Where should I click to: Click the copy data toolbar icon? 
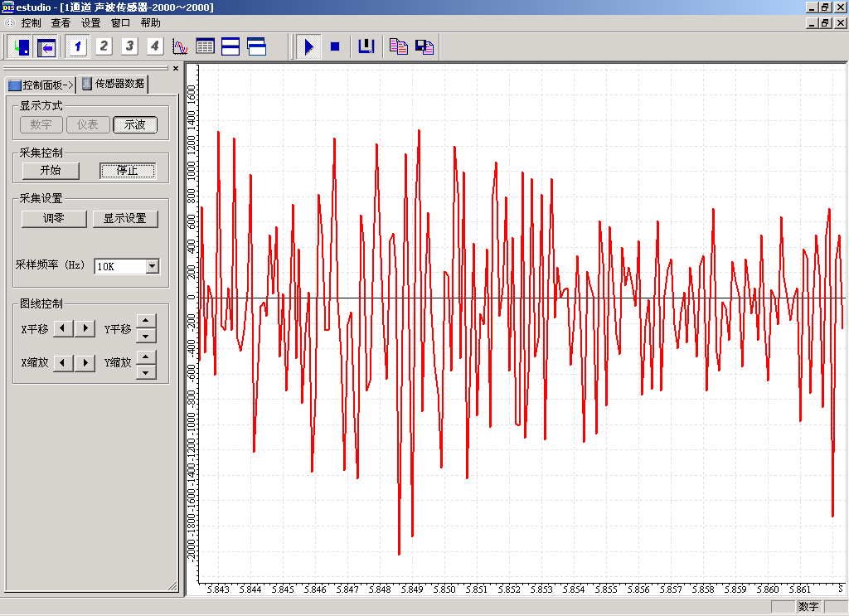click(399, 46)
